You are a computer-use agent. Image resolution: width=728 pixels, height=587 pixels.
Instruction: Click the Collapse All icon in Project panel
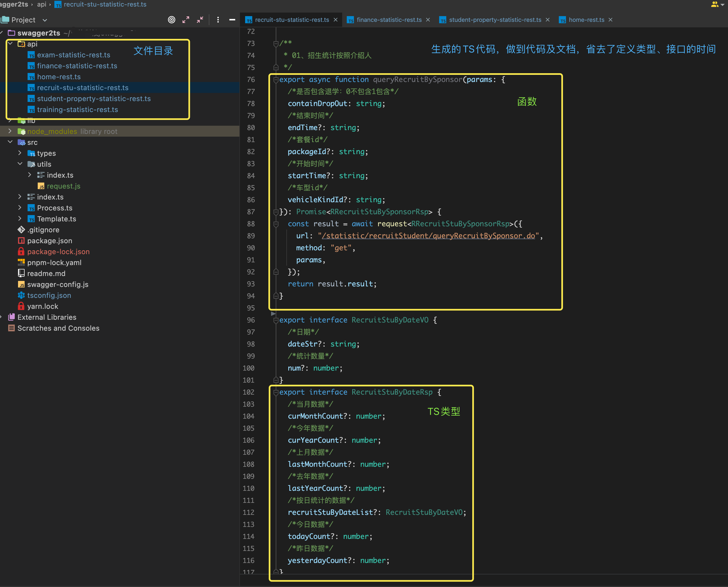pos(200,20)
